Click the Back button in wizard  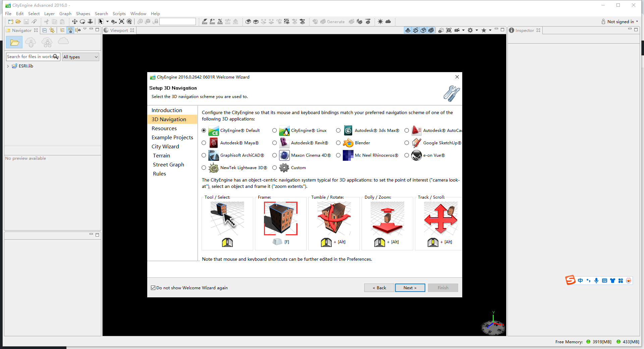click(379, 288)
